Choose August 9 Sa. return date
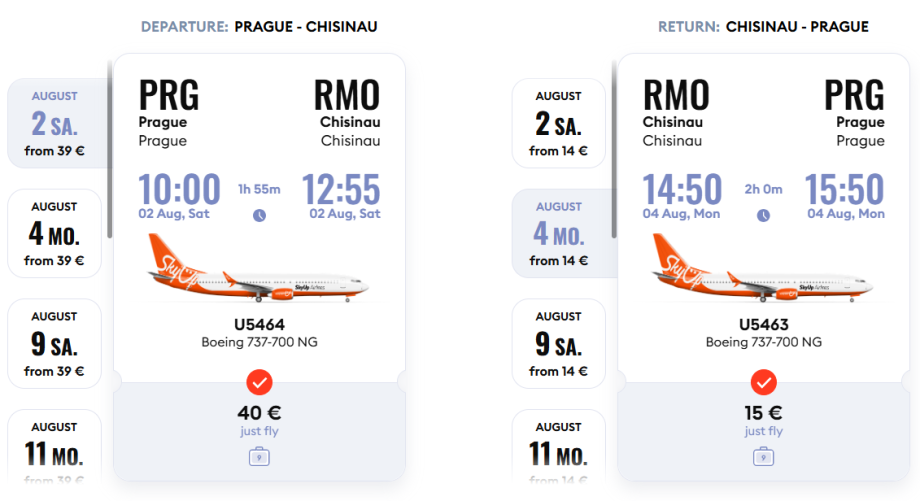This screenshot has width=920, height=501. (x=558, y=344)
